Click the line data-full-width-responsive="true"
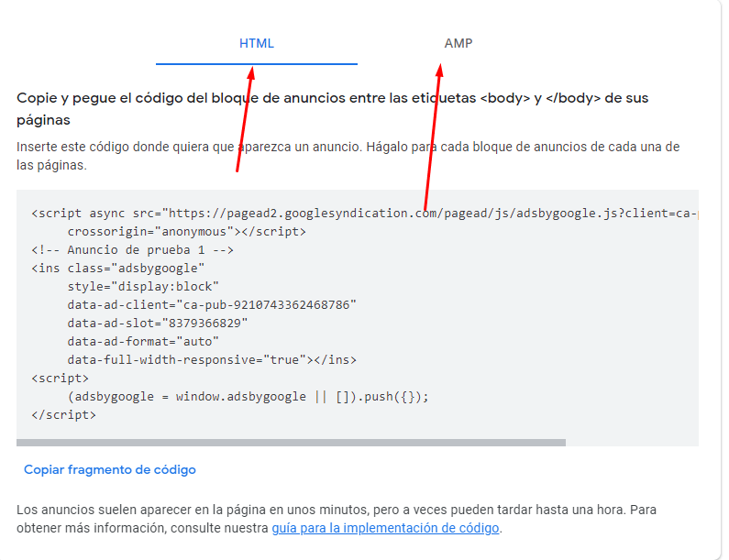Screen dimensions: 729x560 (212, 359)
